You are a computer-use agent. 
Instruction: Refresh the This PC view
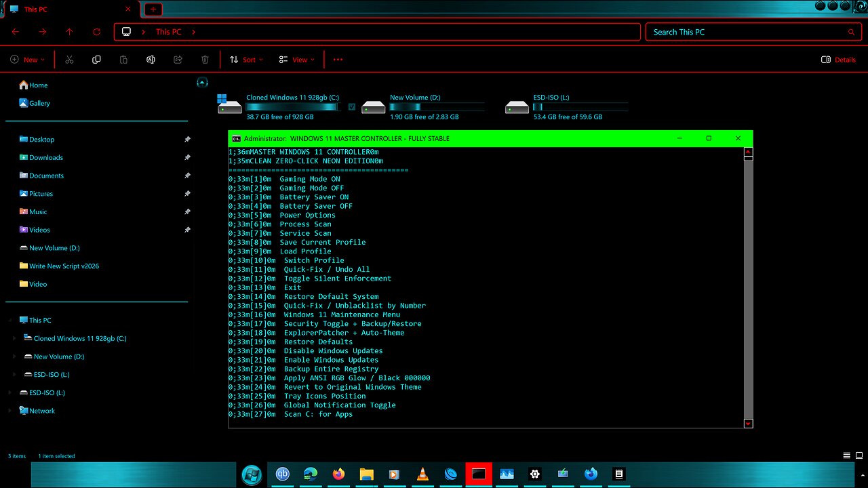97,32
